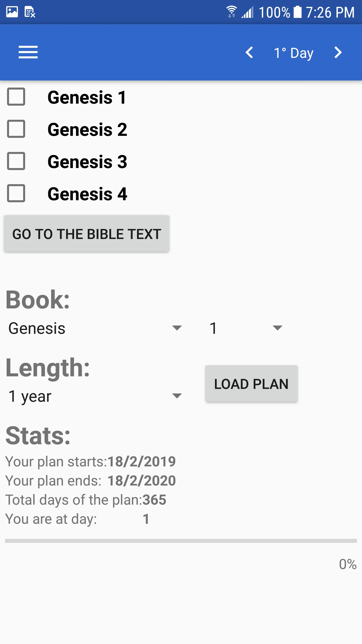Tap the SIM card error status icon
This screenshot has width=362, height=644.
coord(30,12)
